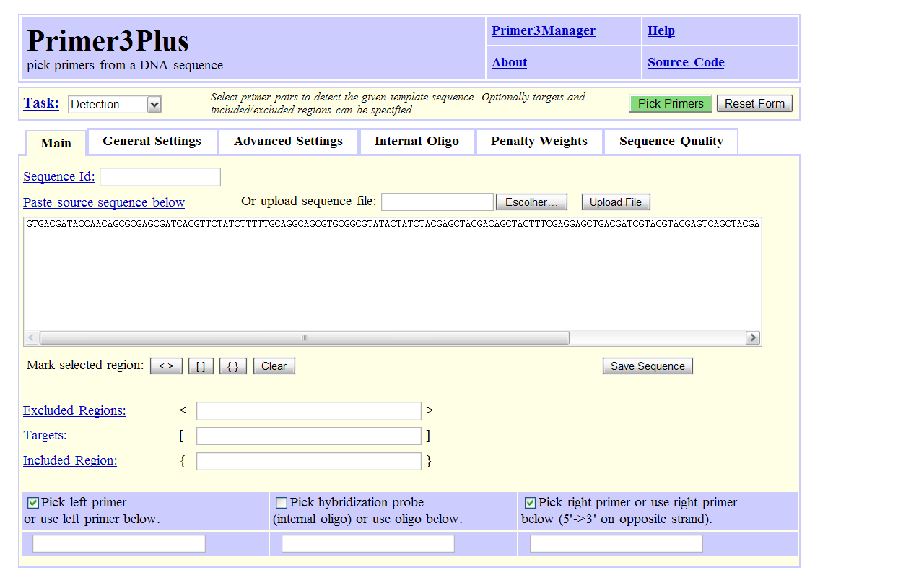This screenshot has width=924, height=578.
Task: Open the Primer3Manager link
Action: 544,30
